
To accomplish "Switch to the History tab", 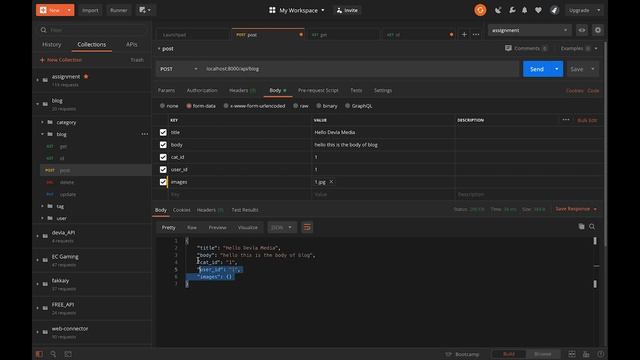I will (x=51, y=44).
